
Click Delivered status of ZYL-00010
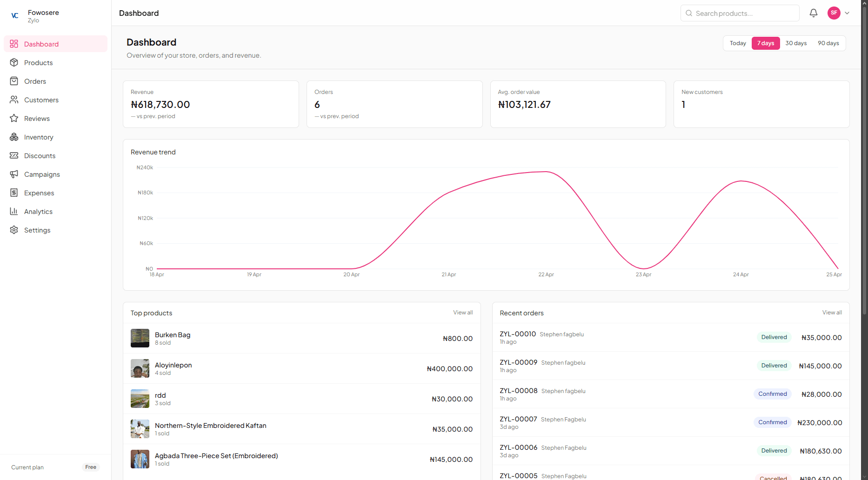coord(774,337)
